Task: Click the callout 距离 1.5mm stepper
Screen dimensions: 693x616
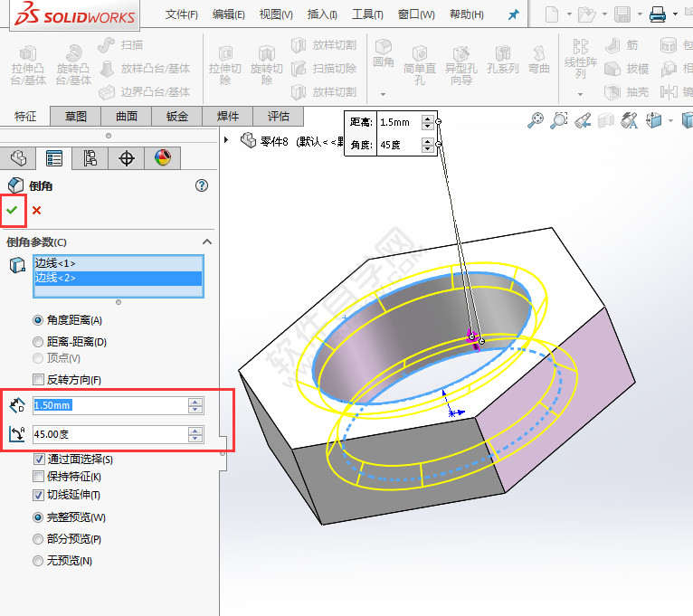Action: 427,122
